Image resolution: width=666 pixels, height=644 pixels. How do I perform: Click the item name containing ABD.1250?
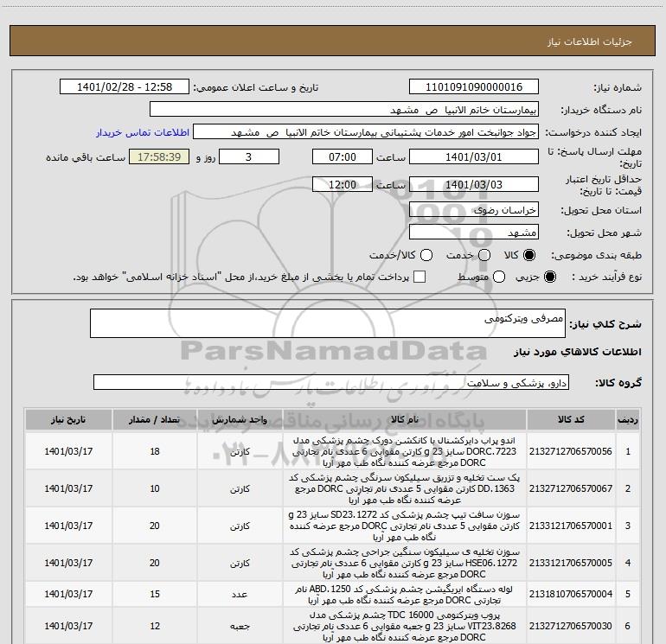[x=405, y=595]
